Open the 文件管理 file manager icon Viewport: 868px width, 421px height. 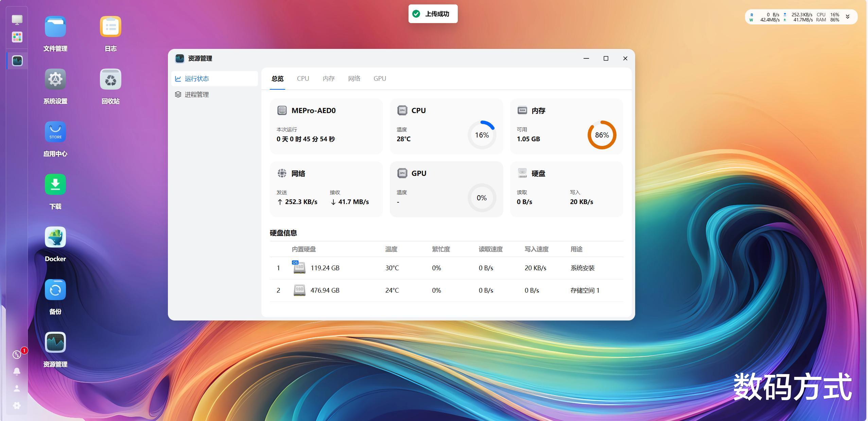(x=55, y=27)
